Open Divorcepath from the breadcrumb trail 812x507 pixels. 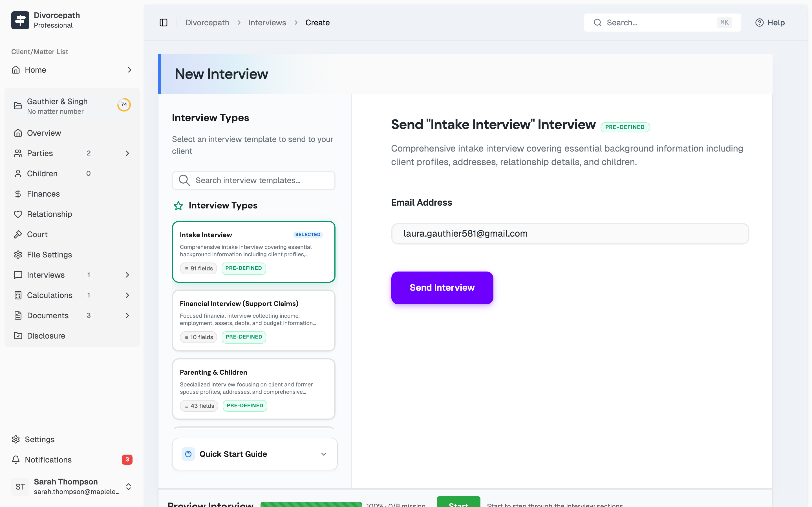coord(207,22)
